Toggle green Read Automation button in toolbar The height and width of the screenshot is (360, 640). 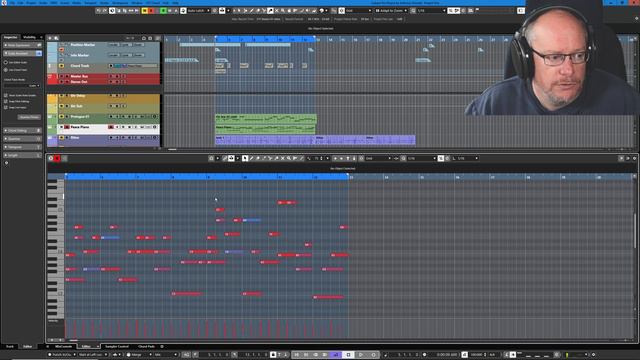(163, 11)
